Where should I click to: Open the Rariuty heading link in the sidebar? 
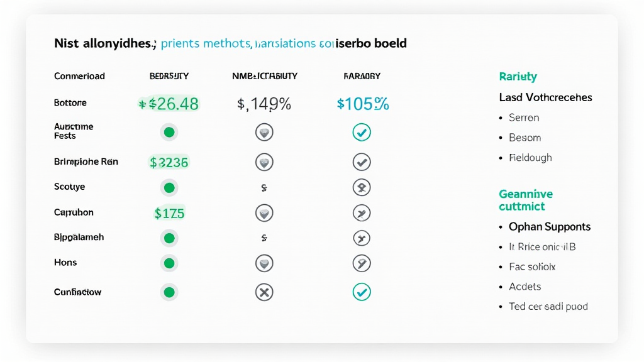(x=518, y=77)
